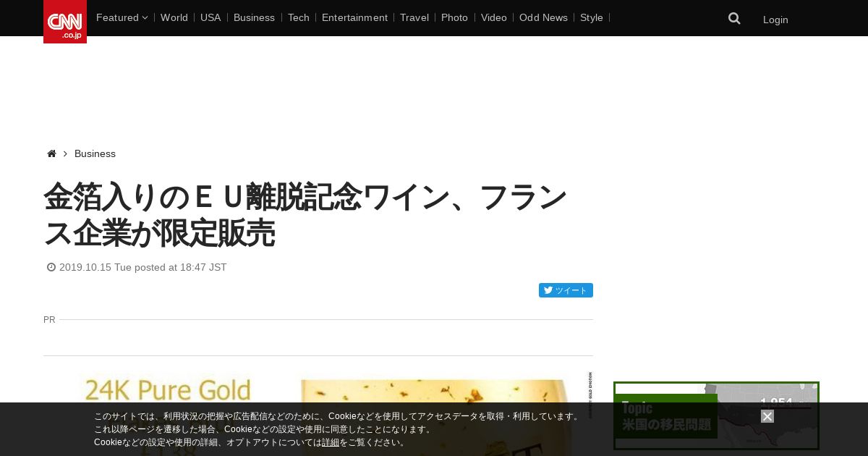The image size is (868, 456).
Task: Click the Login link
Action: [775, 20]
